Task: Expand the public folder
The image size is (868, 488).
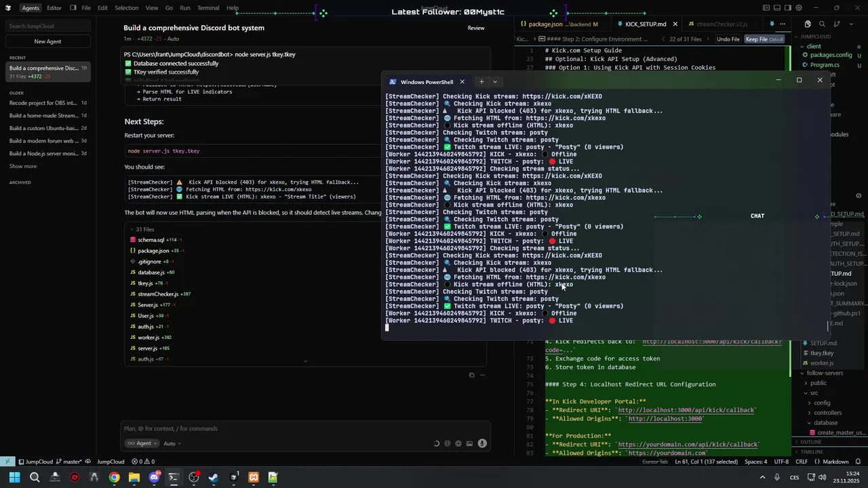Action: click(x=818, y=383)
